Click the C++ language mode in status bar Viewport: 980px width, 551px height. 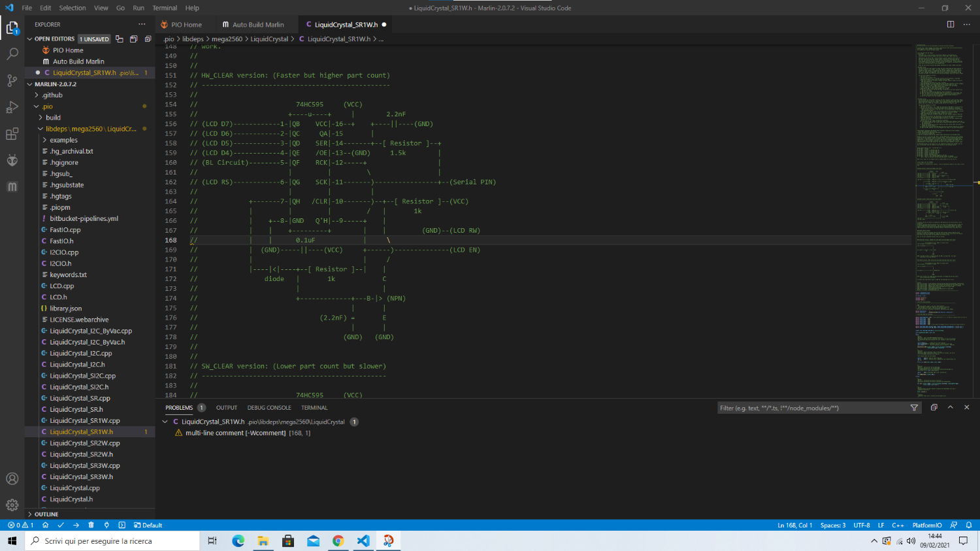coord(898,525)
